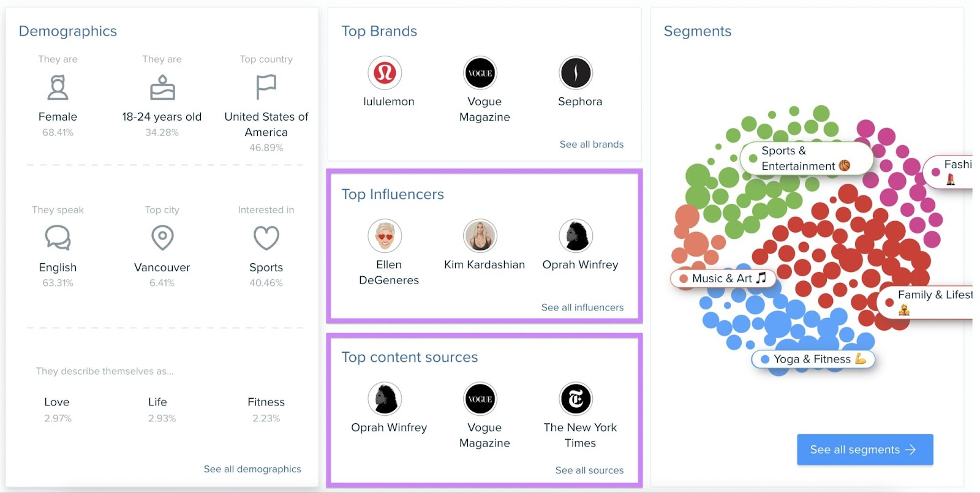Click the heart icon under Interested in
This screenshot has height=493, width=980.
click(266, 238)
